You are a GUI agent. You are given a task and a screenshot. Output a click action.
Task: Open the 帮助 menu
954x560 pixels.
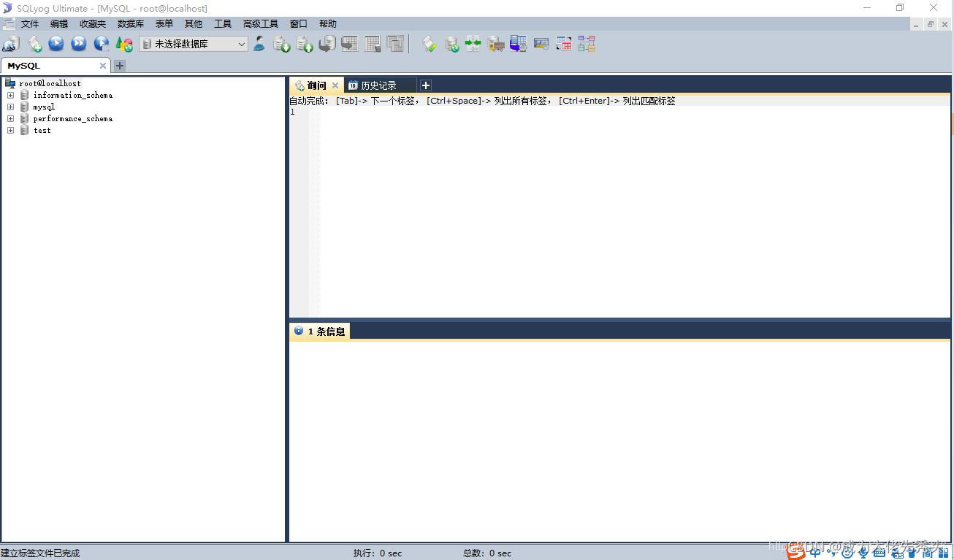pos(328,24)
